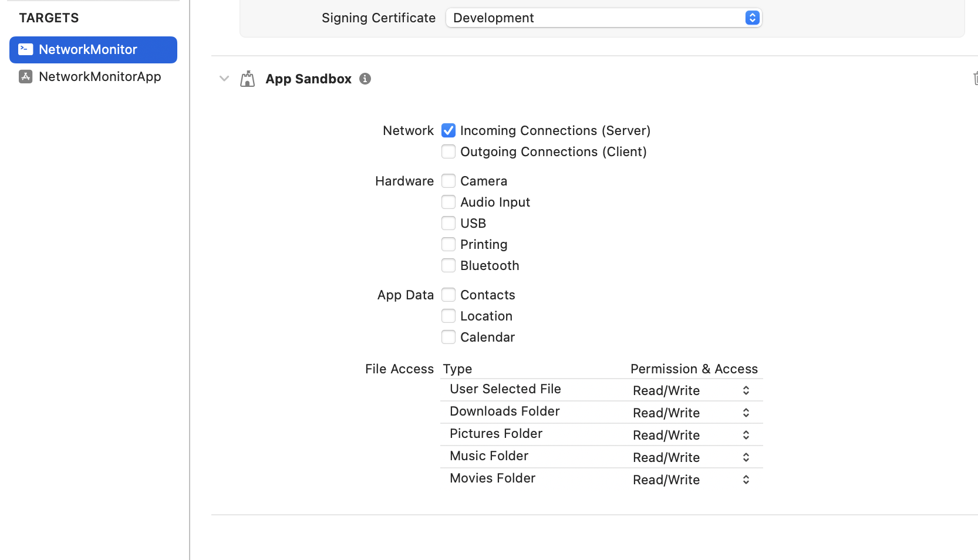Enable Location app data access
Viewport: 978px width, 560px height.
(x=448, y=316)
